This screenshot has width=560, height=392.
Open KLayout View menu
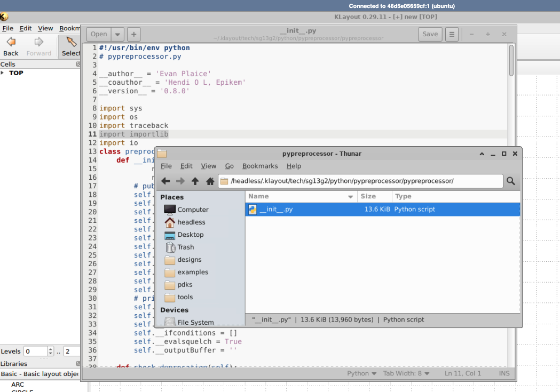pyautogui.click(x=45, y=28)
